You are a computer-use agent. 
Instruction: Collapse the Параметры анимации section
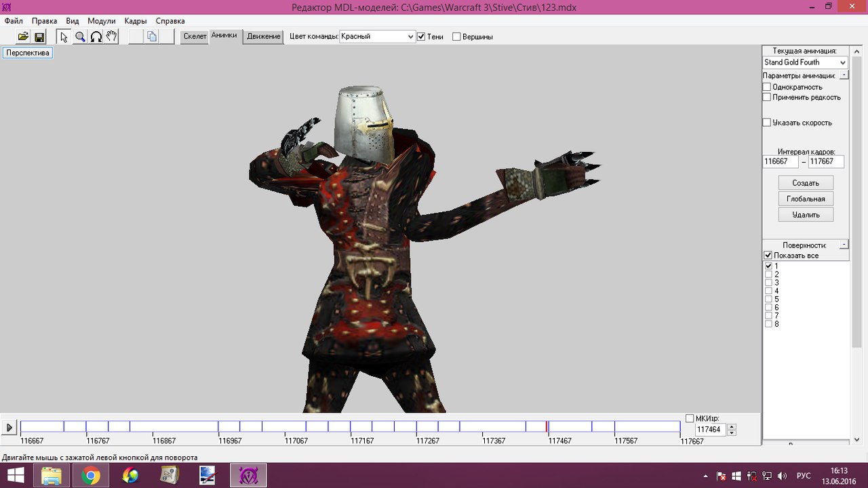844,75
